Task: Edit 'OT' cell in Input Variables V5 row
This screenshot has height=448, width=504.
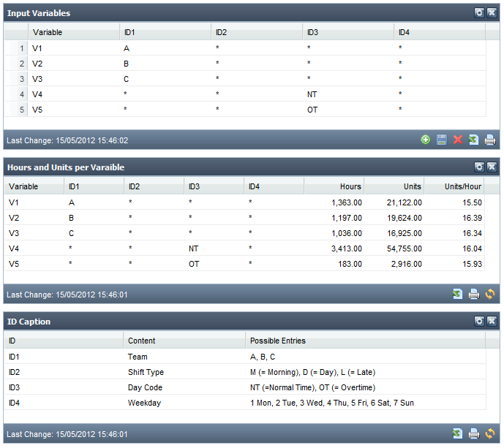Action: (348, 110)
